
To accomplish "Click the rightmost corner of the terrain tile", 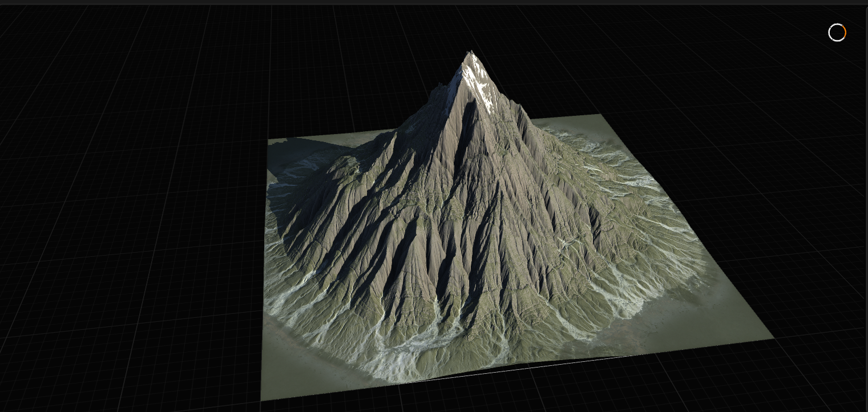I will tap(773, 338).
